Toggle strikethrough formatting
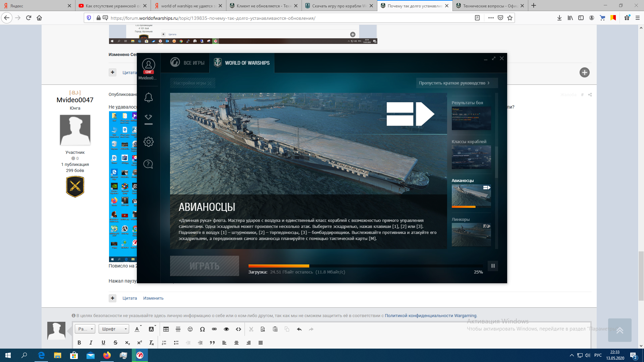Image resolution: width=644 pixels, height=362 pixels. pyautogui.click(x=115, y=343)
